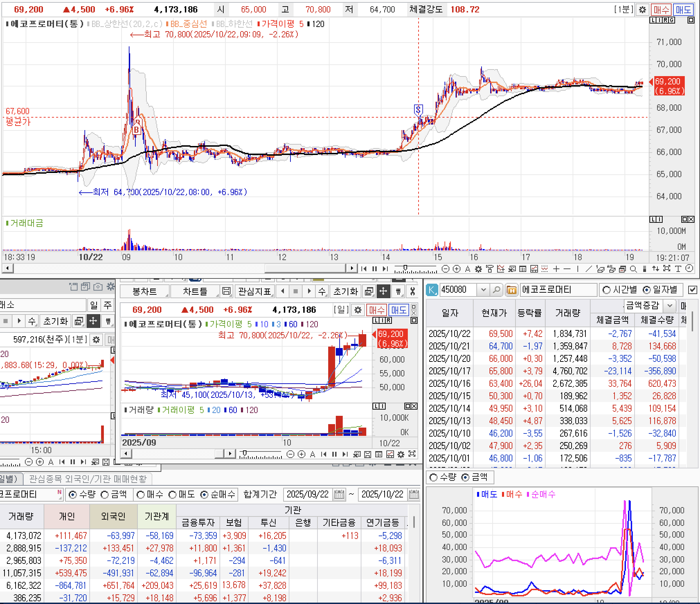Click the stock name field 에코프로머티
The height and width of the screenshot is (604, 700).
558,290
